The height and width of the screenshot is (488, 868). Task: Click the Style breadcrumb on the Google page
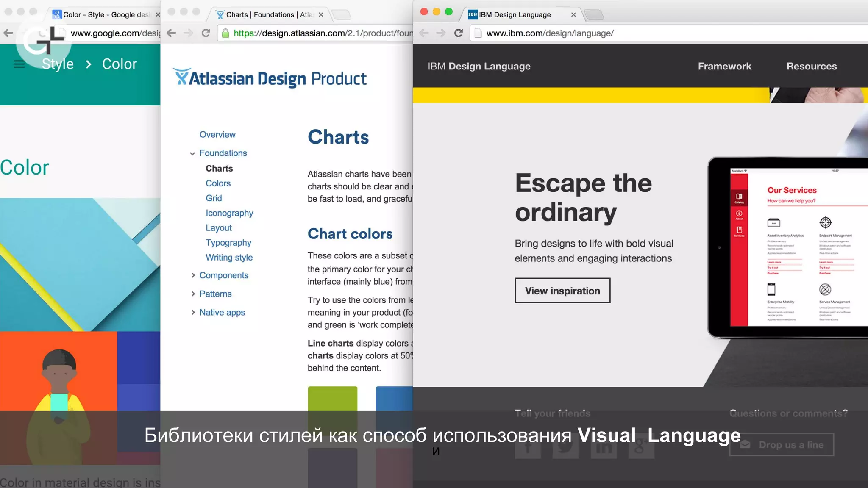pos(58,64)
